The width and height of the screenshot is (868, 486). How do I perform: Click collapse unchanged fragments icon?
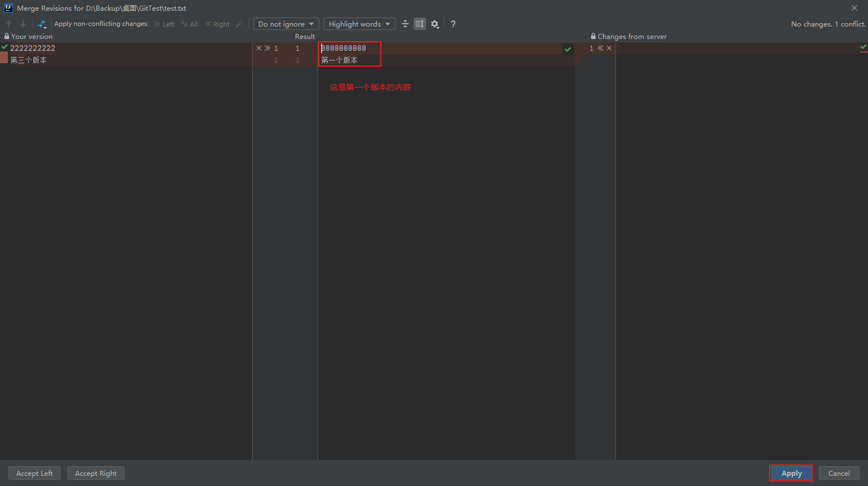click(x=405, y=24)
